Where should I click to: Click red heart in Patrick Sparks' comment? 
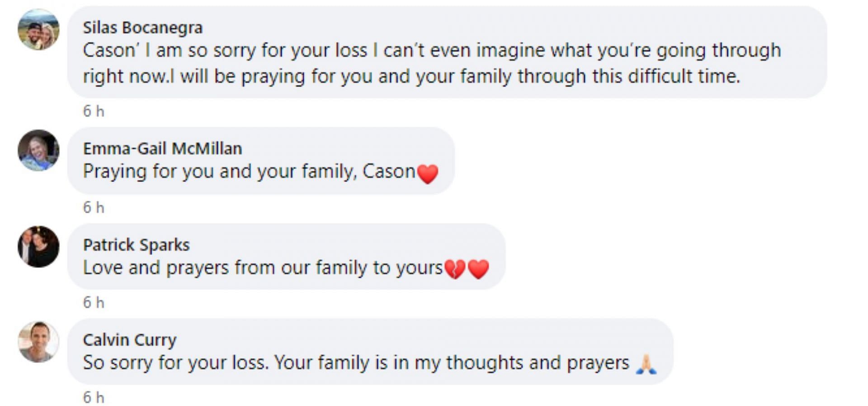[x=478, y=269]
